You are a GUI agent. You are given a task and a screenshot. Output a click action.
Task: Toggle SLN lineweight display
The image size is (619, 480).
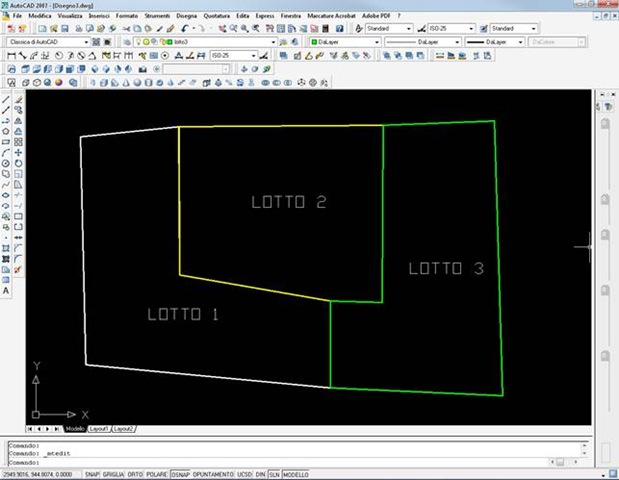274,474
